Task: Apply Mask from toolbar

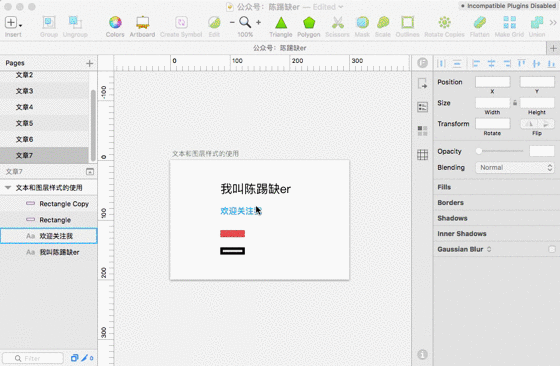Action: [362, 23]
